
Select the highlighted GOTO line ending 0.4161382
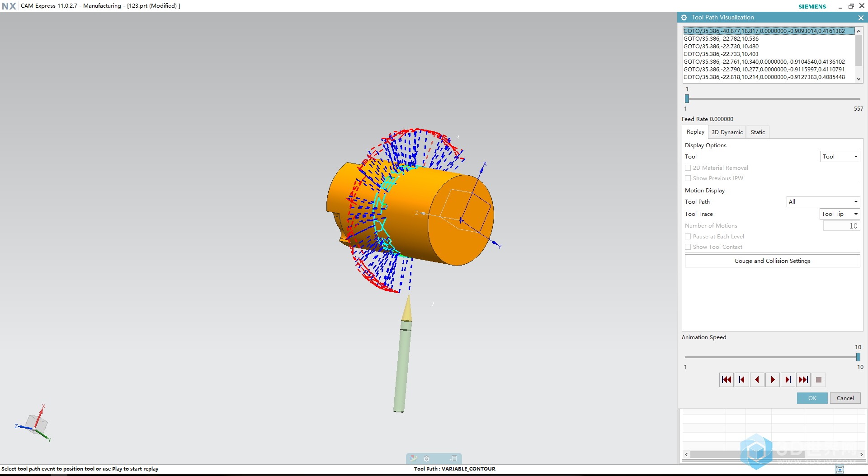click(x=769, y=31)
